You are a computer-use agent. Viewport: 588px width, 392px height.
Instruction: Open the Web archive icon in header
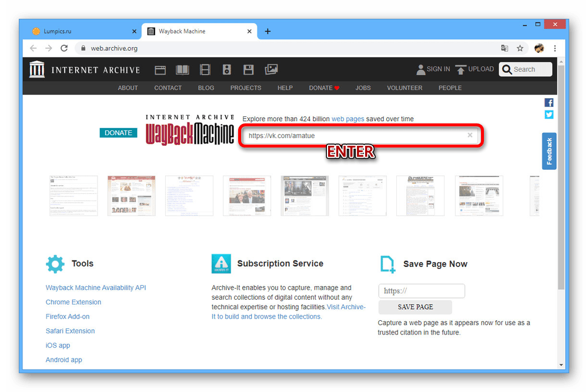coord(160,70)
